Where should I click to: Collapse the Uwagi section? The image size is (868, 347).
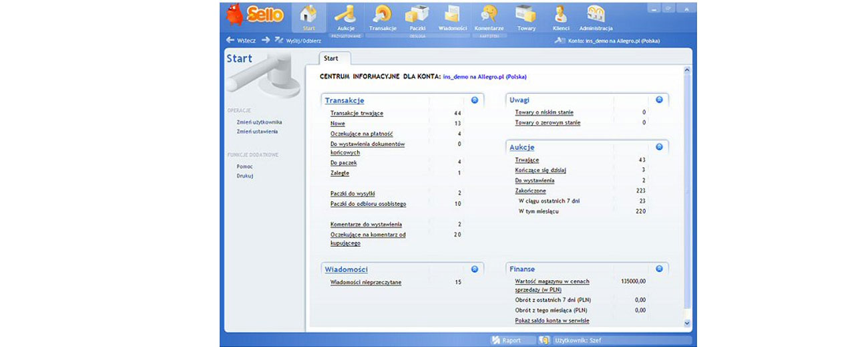[x=659, y=100]
